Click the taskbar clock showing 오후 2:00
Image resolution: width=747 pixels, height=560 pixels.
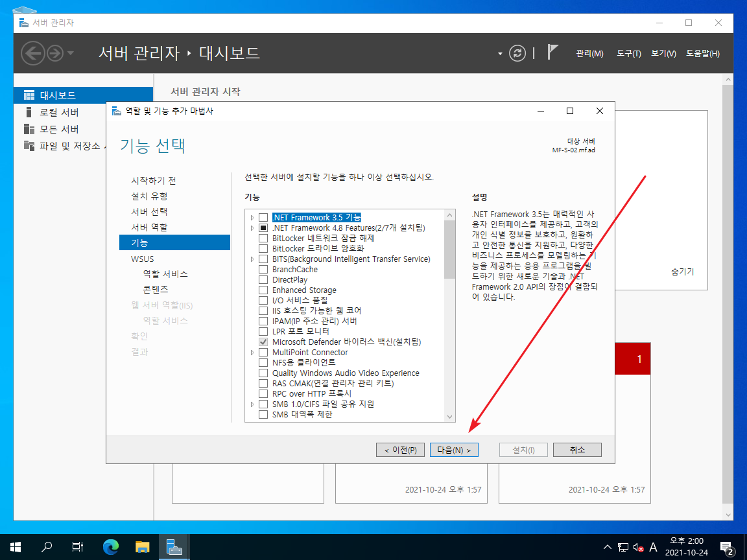coord(687,547)
